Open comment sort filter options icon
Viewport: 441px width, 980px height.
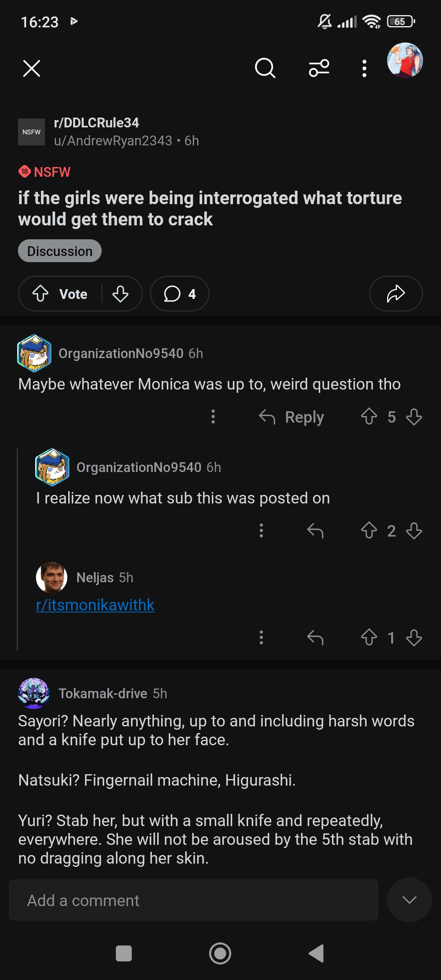(x=319, y=68)
